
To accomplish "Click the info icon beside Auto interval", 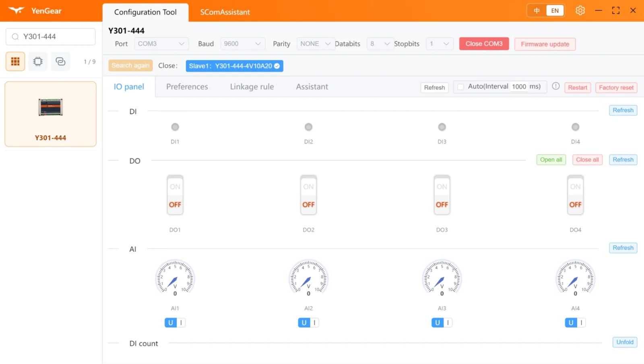I will pos(556,86).
